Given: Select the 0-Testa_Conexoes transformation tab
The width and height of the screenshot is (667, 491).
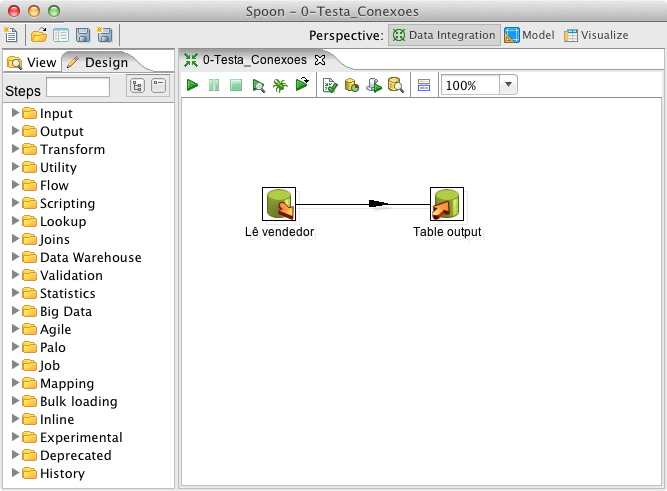Looking at the screenshot, I should pyautogui.click(x=254, y=60).
